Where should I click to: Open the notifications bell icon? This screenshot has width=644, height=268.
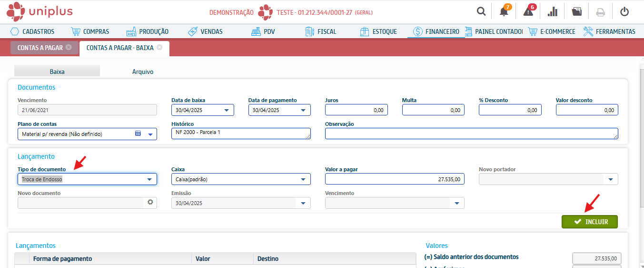[x=504, y=12]
